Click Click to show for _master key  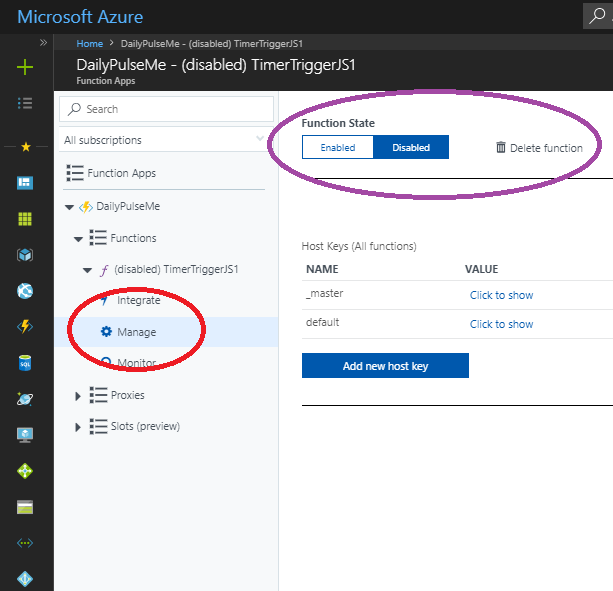tap(501, 295)
